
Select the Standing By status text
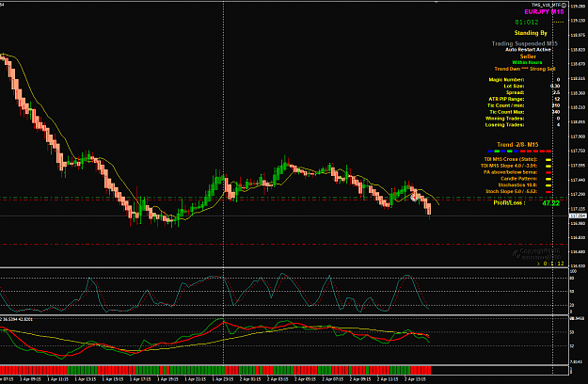531,33
